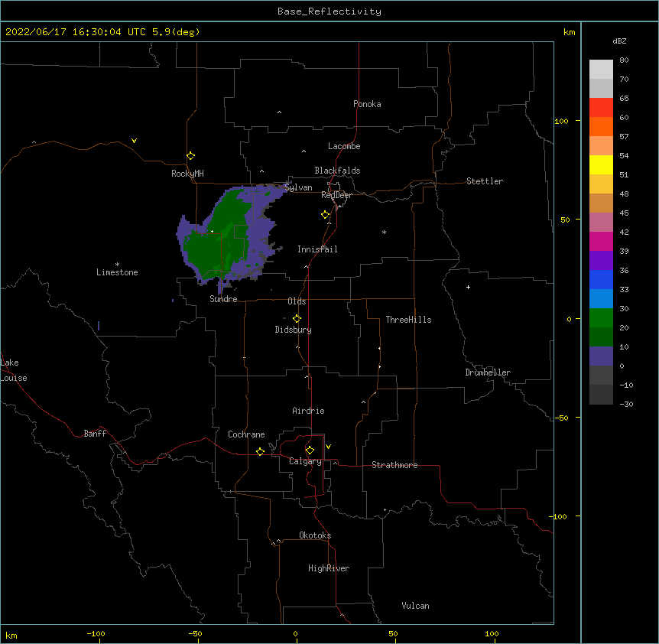
Task: Click the Lacombe city label
Action: [x=344, y=146]
